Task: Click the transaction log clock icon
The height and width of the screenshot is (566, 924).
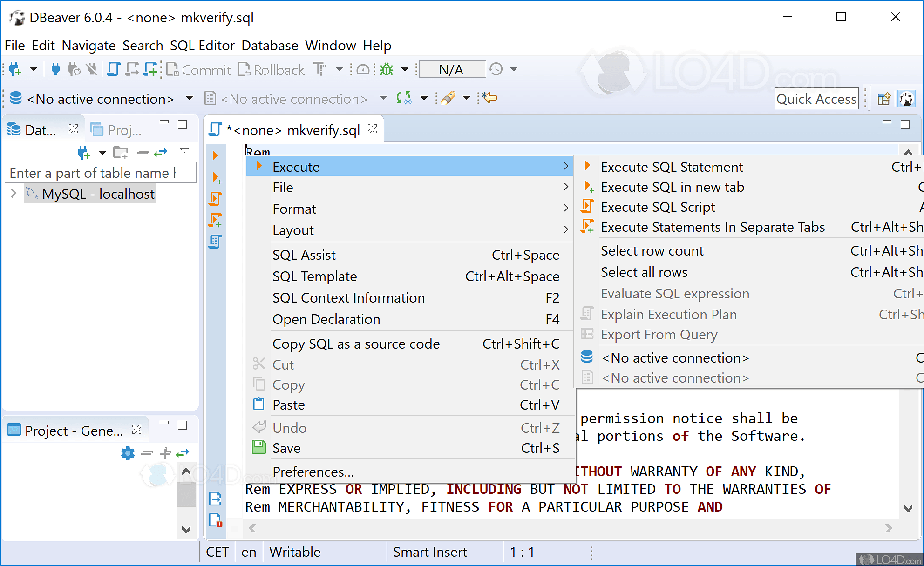Action: pyautogui.click(x=496, y=69)
